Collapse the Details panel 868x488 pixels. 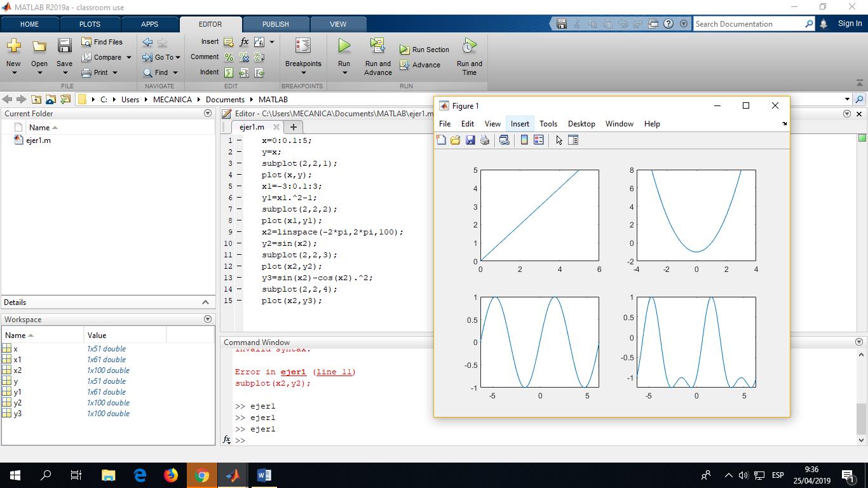(205, 302)
